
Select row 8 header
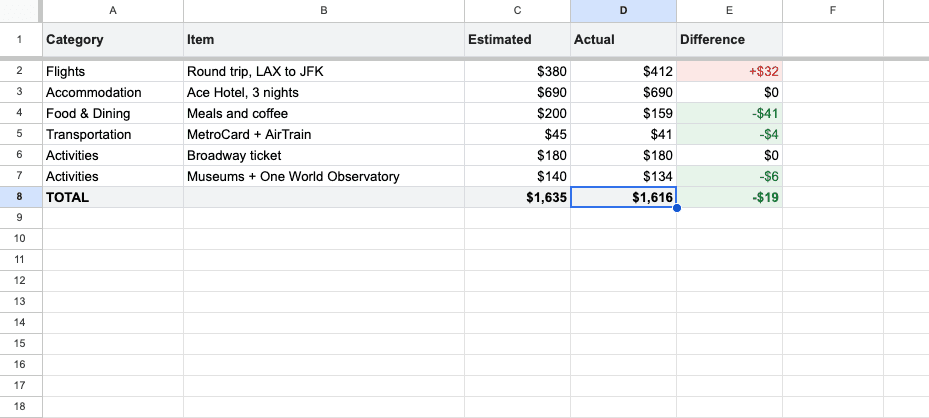21,197
